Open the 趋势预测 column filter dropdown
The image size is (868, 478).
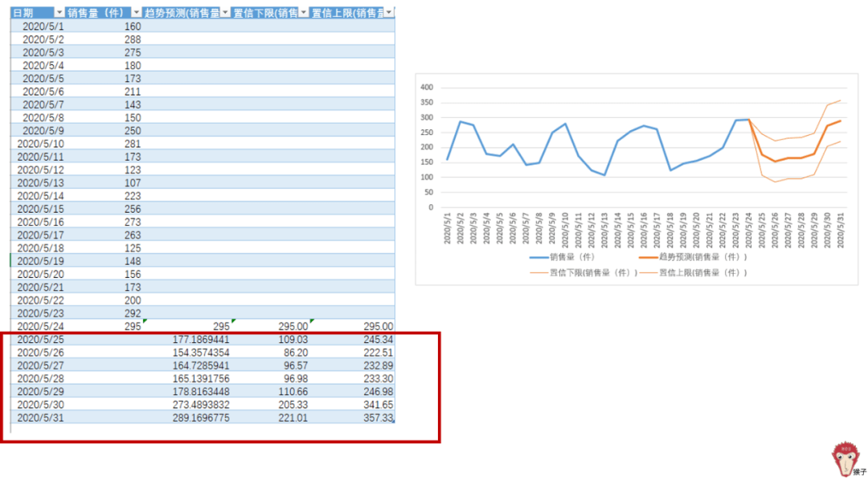[225, 13]
